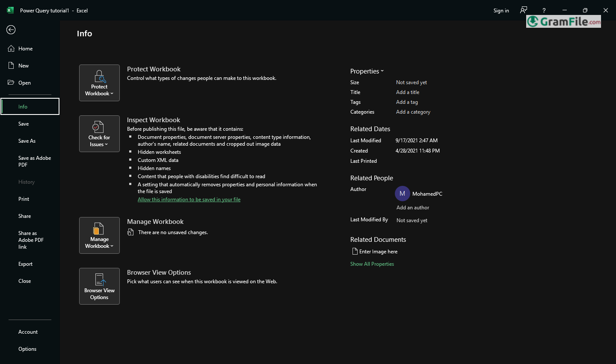The image size is (616, 364).
Task: Click Add an author field
Action: [413, 208]
